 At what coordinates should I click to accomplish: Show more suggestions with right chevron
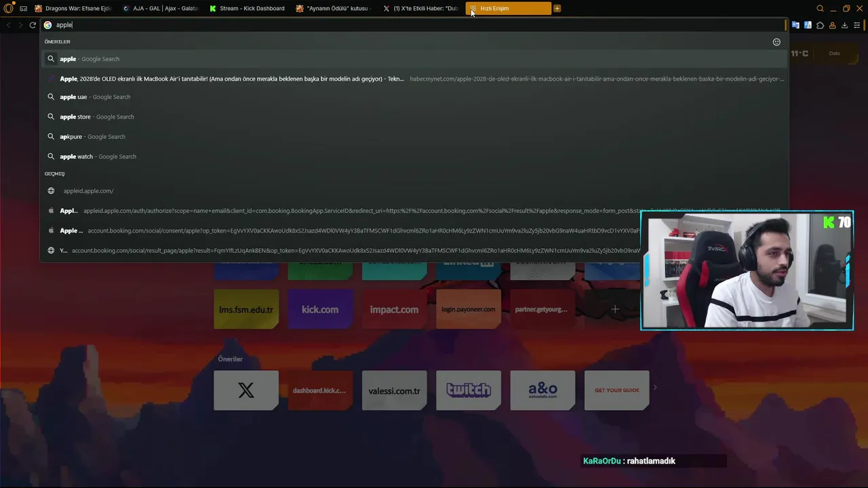coord(655,388)
